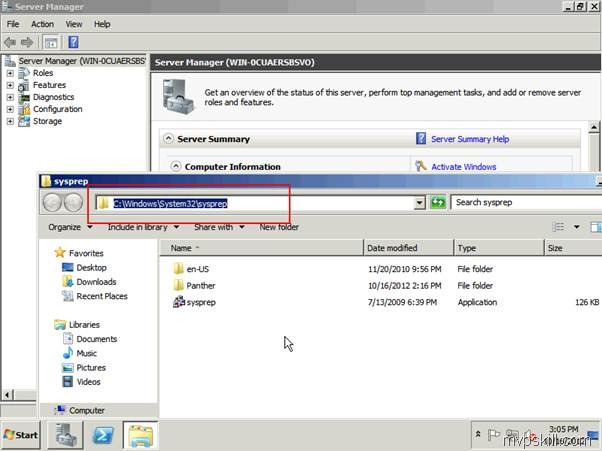
Task: Click the taskbar clock showing 3:05 PM
Action: [x=563, y=429]
